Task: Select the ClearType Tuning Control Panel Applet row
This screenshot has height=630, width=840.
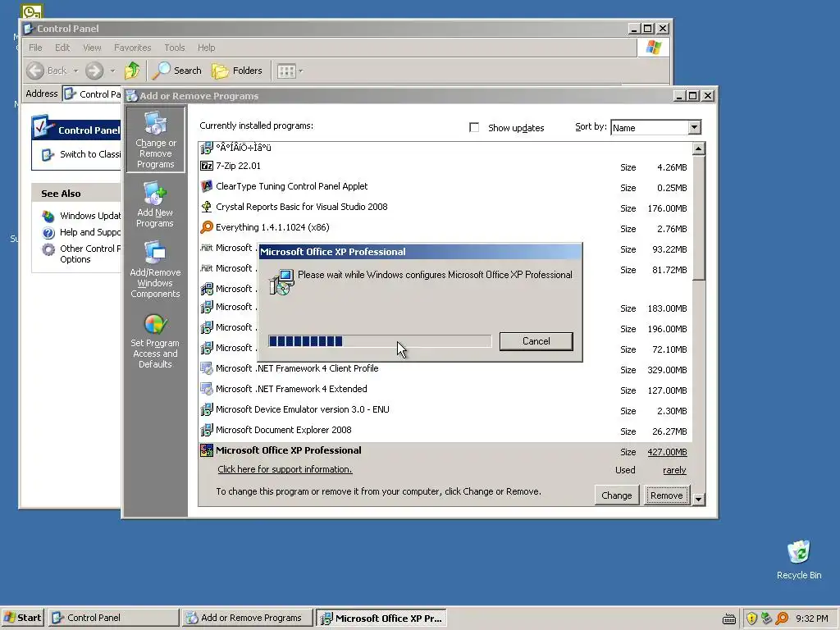Action: pyautogui.click(x=445, y=186)
